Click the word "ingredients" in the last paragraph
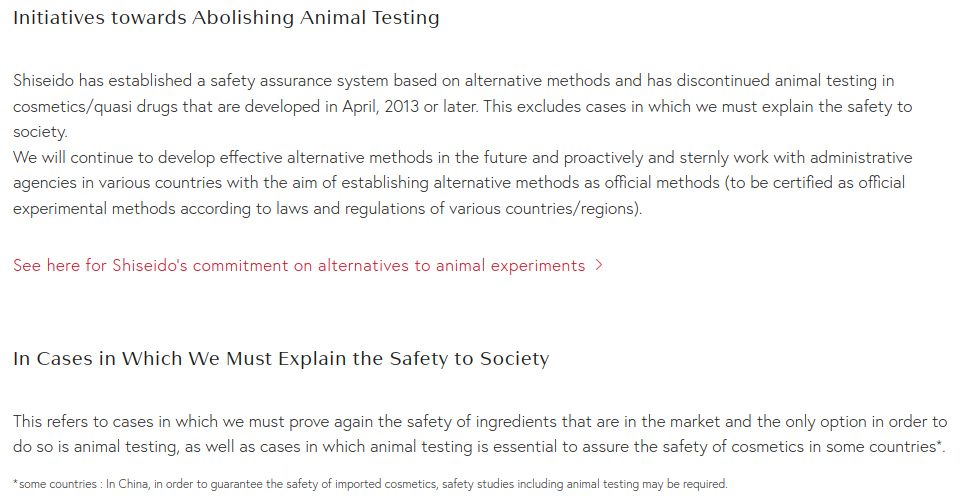 point(517,422)
